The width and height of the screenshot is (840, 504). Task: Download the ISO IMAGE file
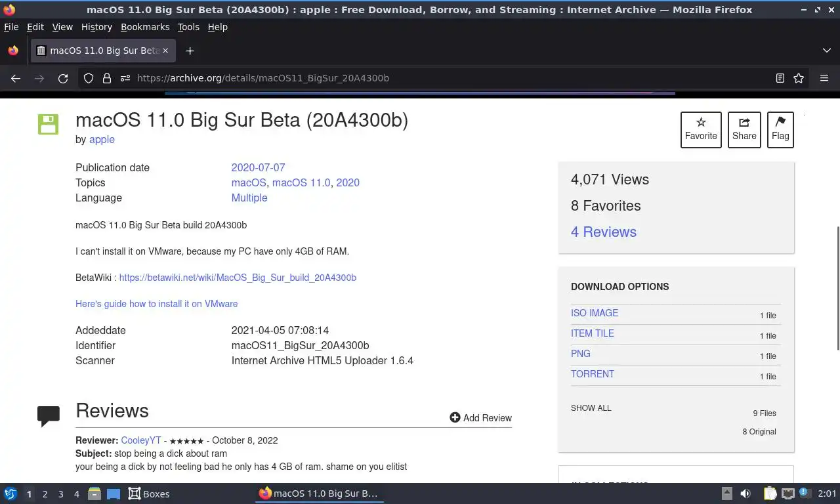595,313
